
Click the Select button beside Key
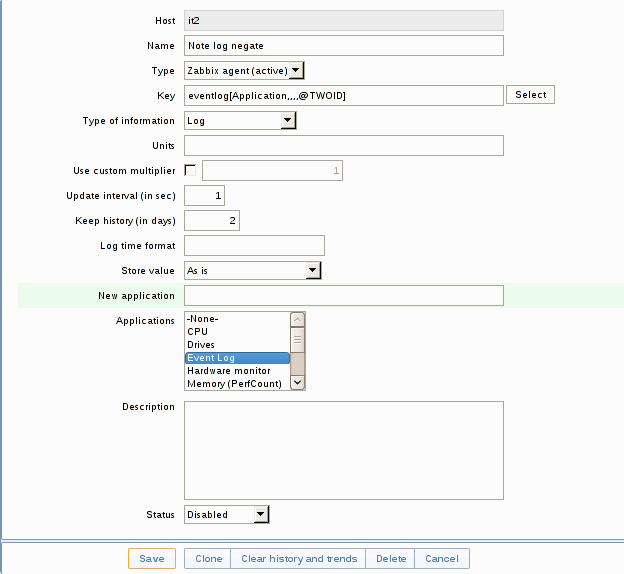pyautogui.click(x=531, y=95)
